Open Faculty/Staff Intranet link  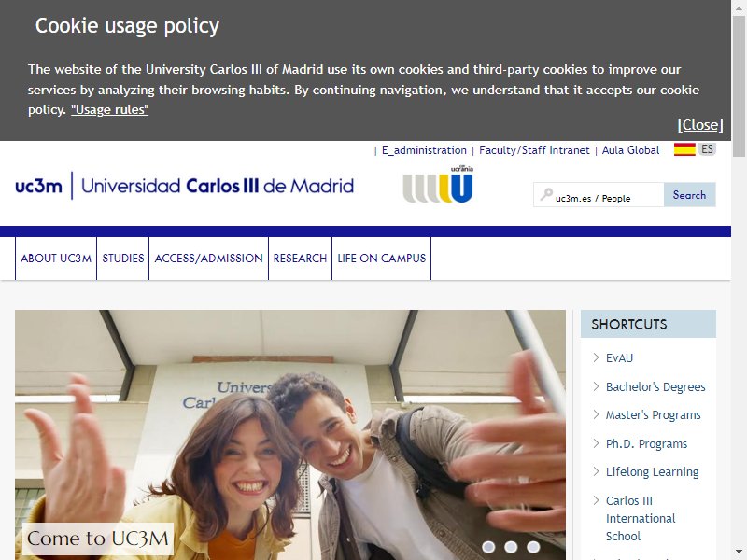(x=534, y=150)
